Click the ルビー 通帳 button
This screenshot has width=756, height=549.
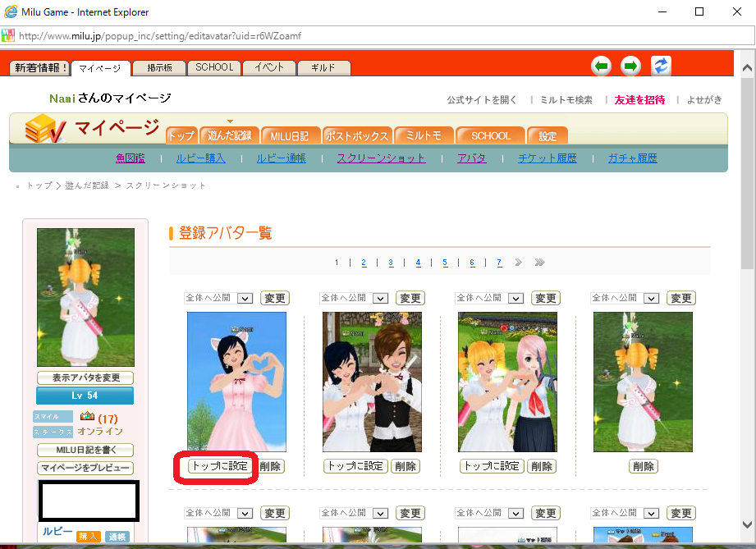(x=117, y=537)
